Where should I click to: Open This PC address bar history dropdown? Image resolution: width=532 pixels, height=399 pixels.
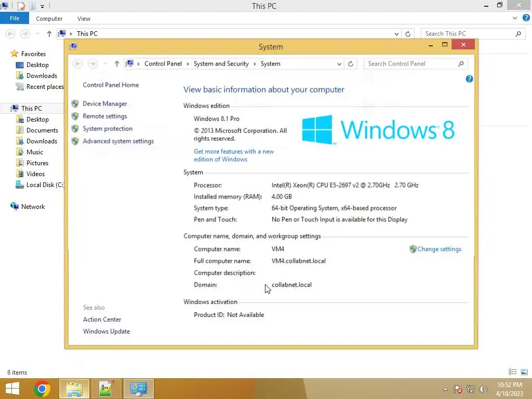(x=396, y=34)
